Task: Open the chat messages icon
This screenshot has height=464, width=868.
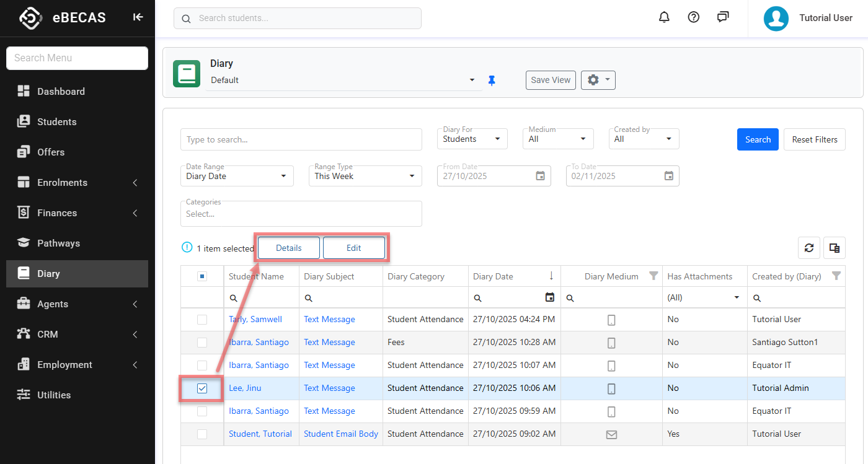Action: pyautogui.click(x=723, y=17)
